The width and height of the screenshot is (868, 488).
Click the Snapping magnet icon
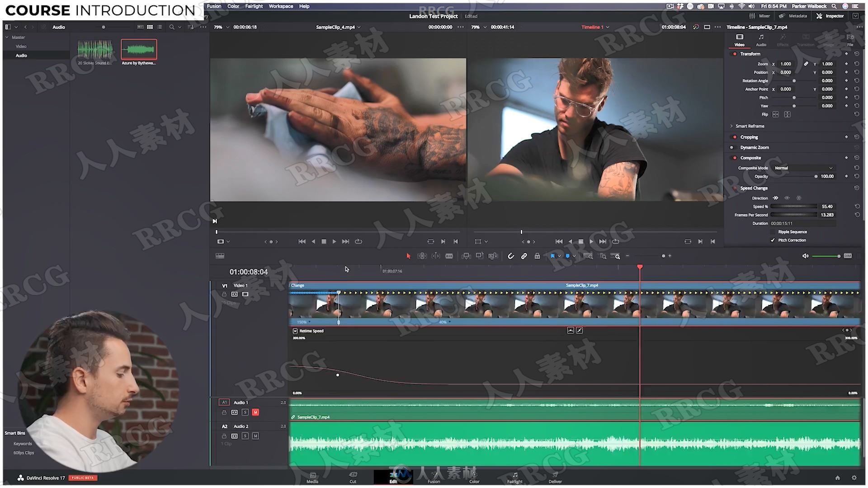point(511,256)
